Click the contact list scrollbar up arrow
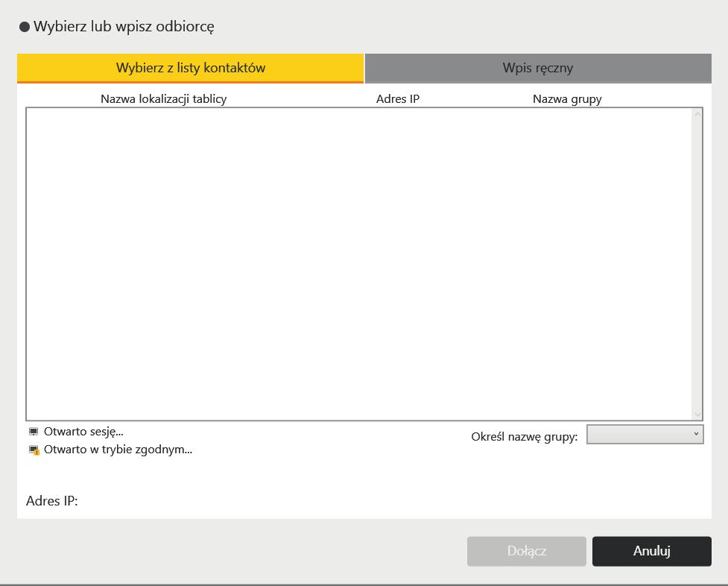 point(697,114)
